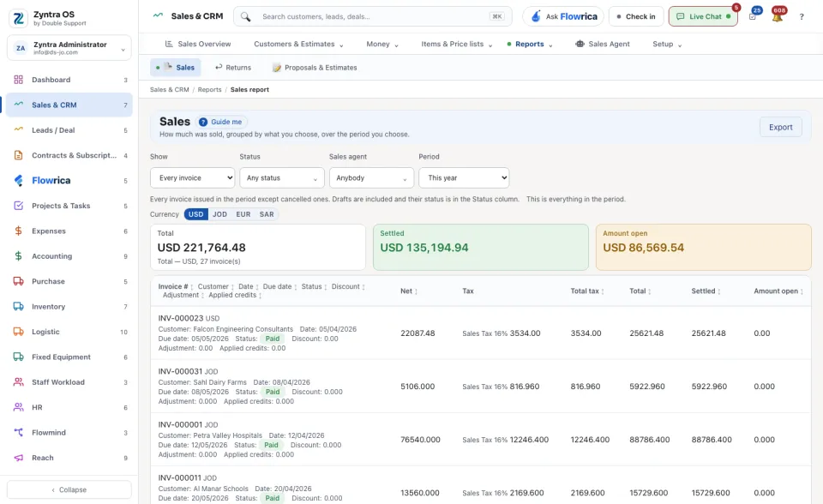
Task: Open the Sales Overview tab
Action: pos(198,44)
